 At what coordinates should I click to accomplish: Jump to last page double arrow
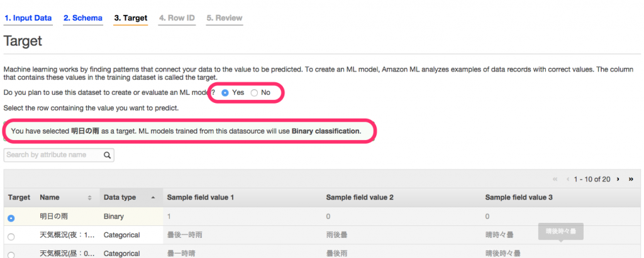point(631,180)
